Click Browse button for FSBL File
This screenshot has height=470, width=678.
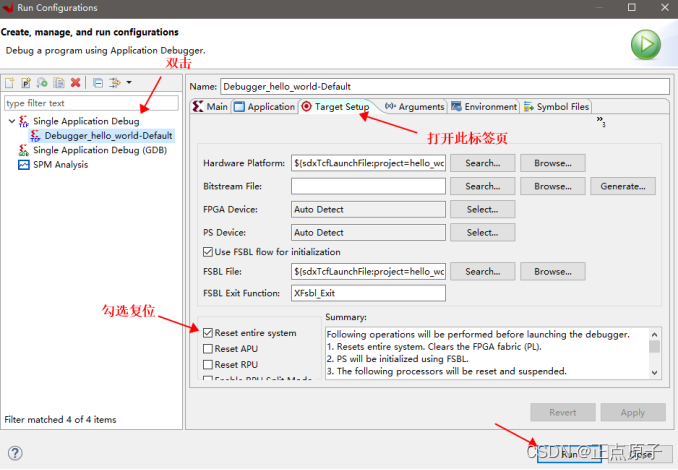coord(553,272)
